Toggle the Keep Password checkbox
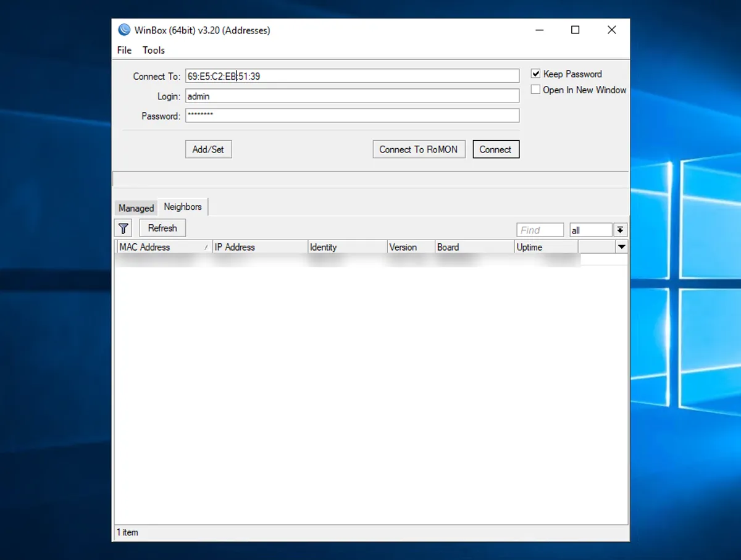Viewport: 741px width, 560px height. click(x=535, y=73)
